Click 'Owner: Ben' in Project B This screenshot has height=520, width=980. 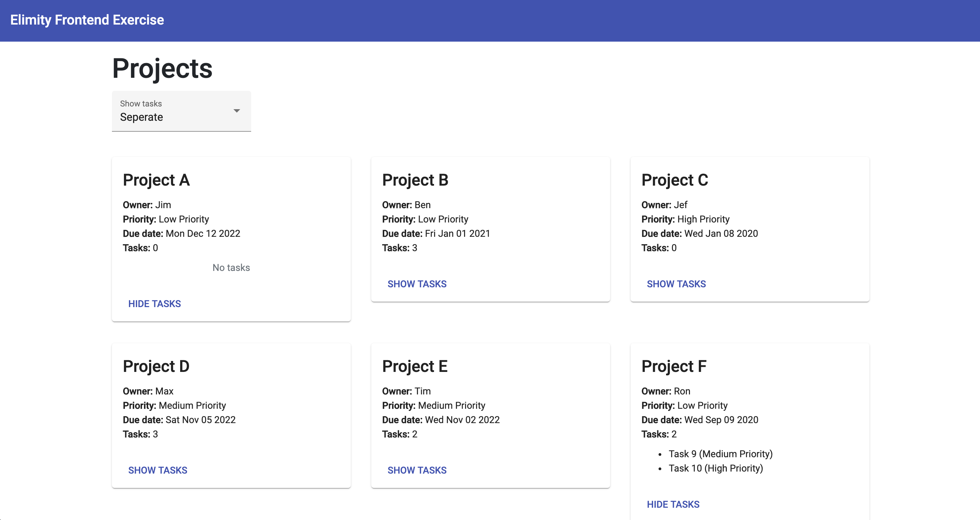tap(406, 205)
